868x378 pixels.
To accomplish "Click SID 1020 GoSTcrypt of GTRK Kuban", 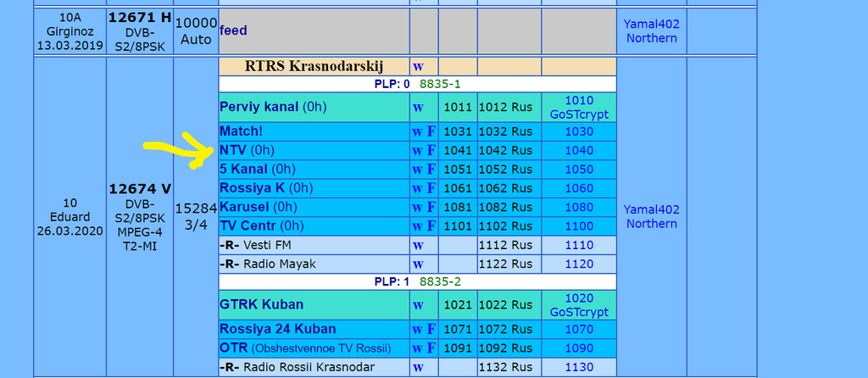I will [579, 305].
